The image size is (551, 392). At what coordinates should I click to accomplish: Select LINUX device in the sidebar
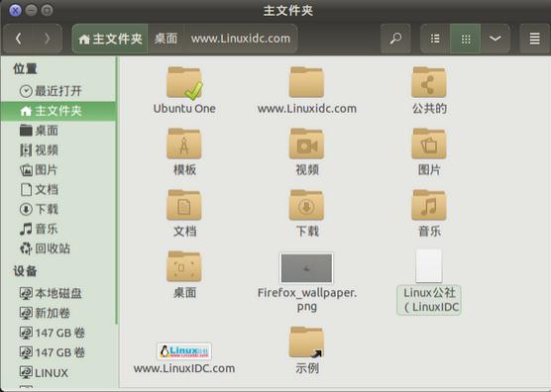pyautogui.click(x=58, y=373)
